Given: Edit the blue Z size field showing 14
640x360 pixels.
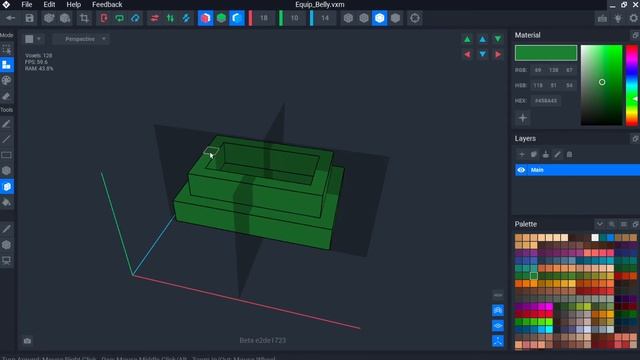Looking at the screenshot, I should pyautogui.click(x=325, y=18).
